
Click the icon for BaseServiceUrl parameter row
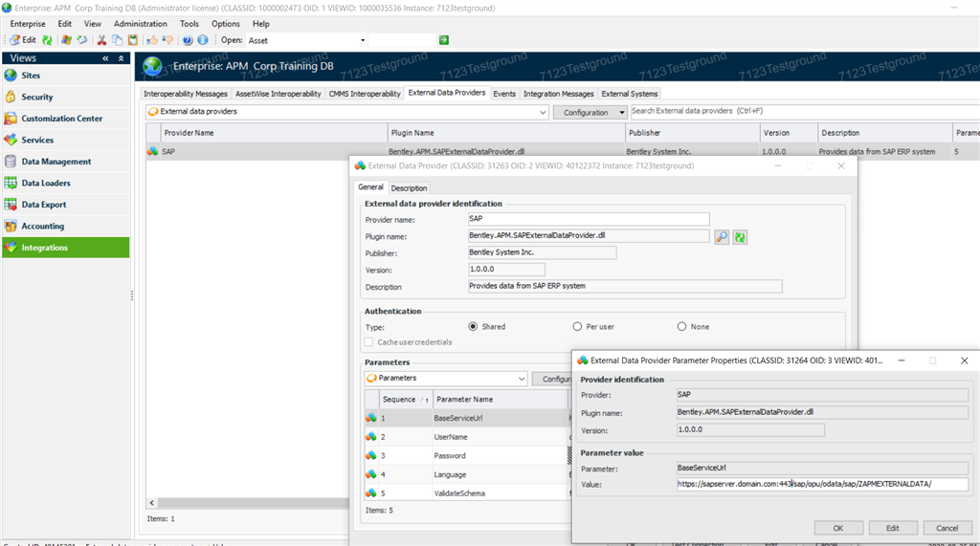[x=371, y=418]
